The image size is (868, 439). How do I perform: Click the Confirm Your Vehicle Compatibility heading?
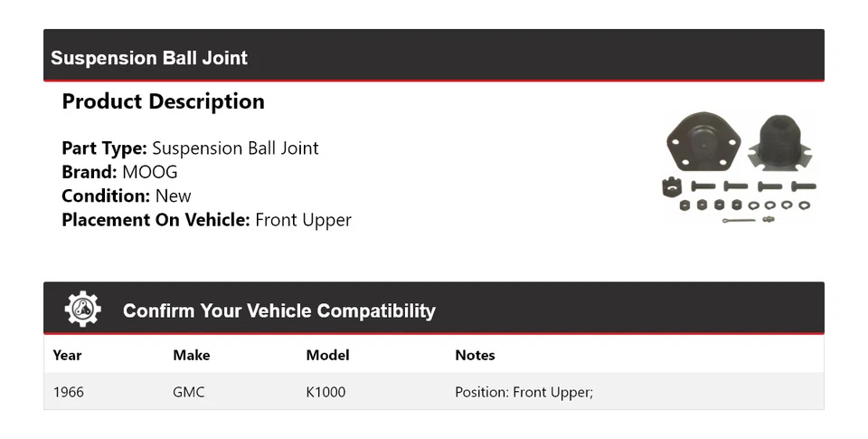[x=278, y=310]
